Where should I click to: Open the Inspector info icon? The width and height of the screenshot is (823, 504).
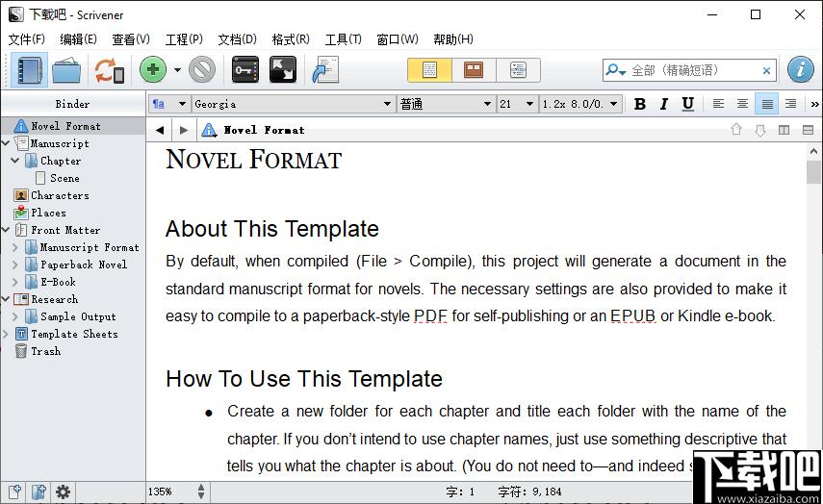[x=801, y=70]
